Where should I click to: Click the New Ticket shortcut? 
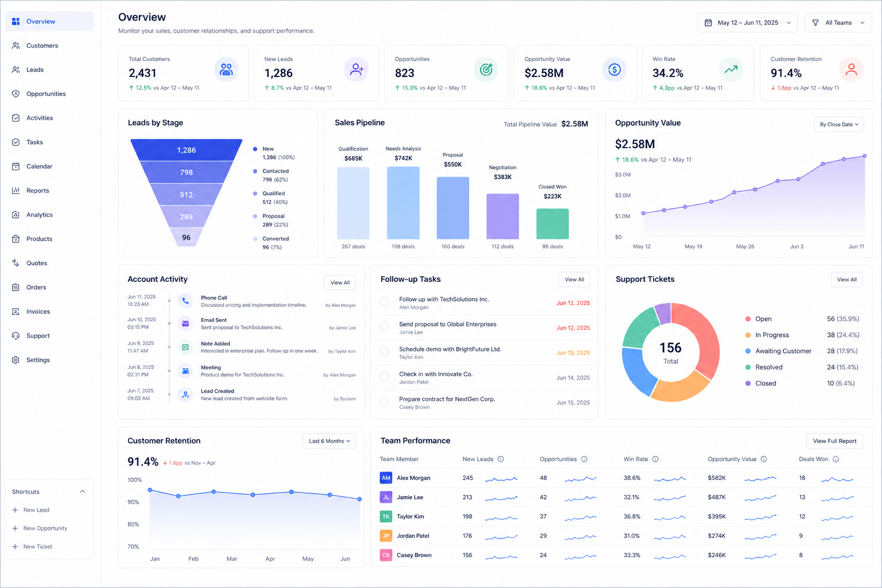(x=32, y=547)
